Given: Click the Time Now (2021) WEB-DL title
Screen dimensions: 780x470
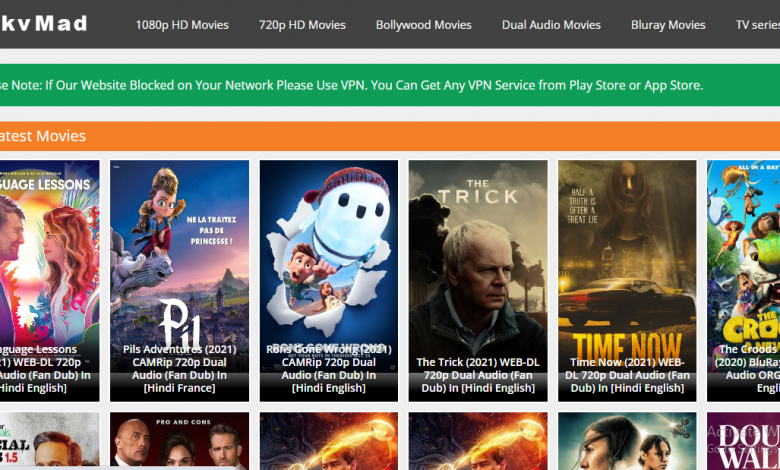Looking at the screenshot, I should (627, 375).
